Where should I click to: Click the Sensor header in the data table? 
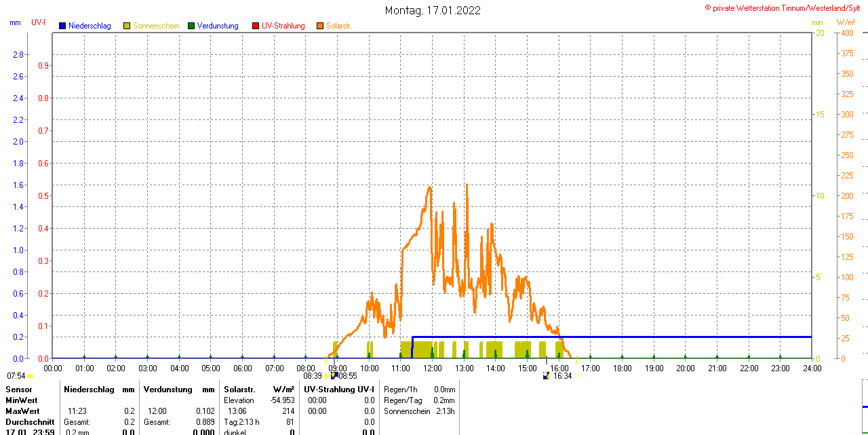(18, 389)
